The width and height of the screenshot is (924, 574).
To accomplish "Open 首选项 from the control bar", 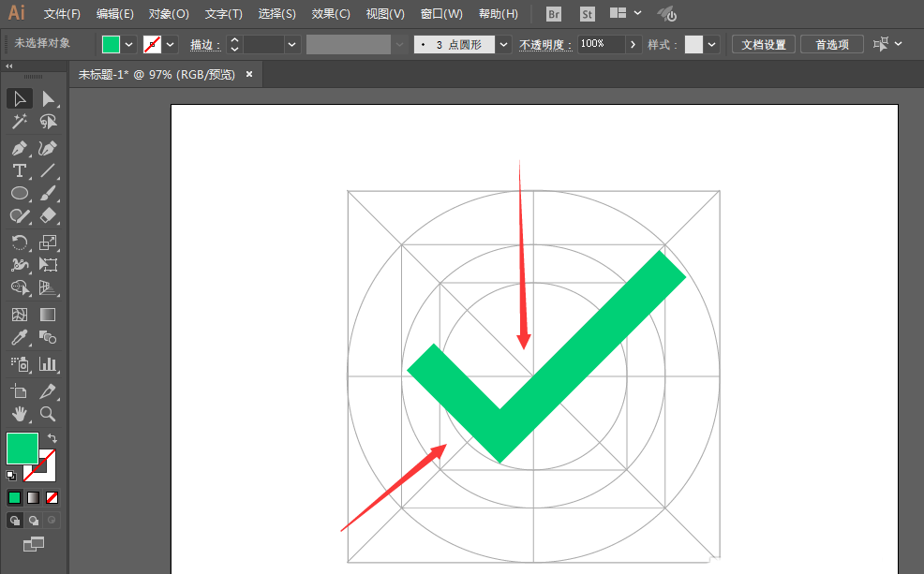I will tap(831, 43).
